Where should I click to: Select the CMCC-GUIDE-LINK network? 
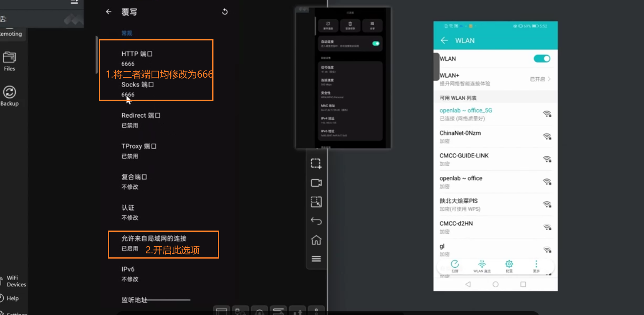[495, 159]
